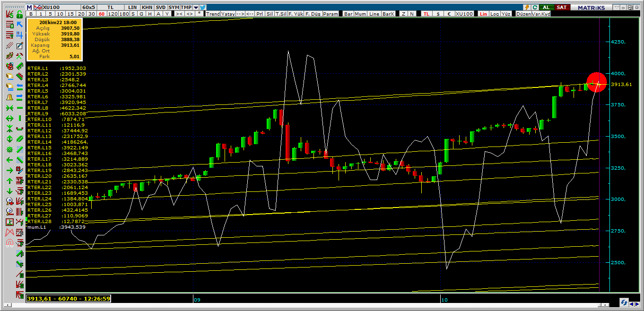Open the LIN tab in title bar
The image size is (644, 311).
[x=132, y=8]
